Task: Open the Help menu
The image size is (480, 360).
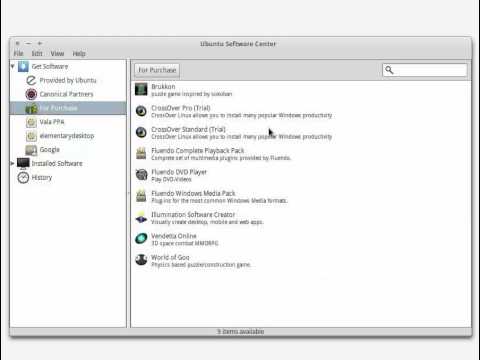Action: pos(79,54)
